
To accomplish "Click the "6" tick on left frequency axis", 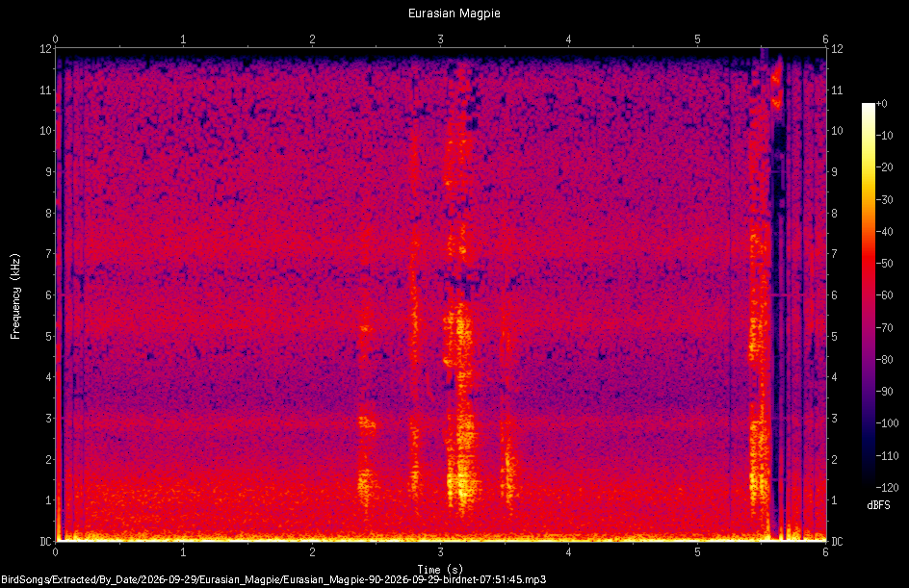I will (49, 294).
